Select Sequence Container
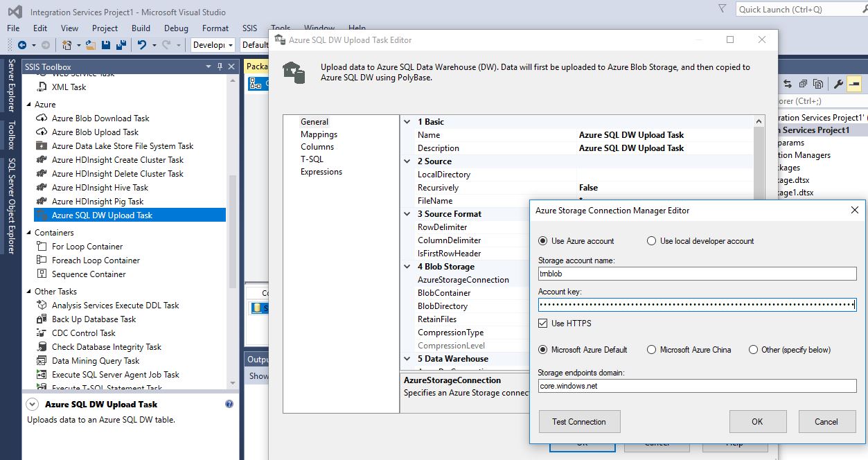The image size is (868, 460). click(89, 274)
